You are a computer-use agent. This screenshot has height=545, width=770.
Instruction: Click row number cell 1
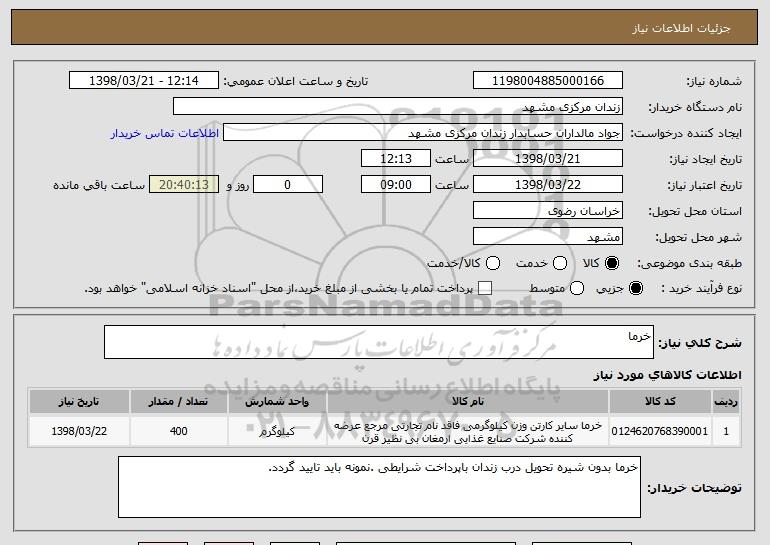click(x=726, y=431)
